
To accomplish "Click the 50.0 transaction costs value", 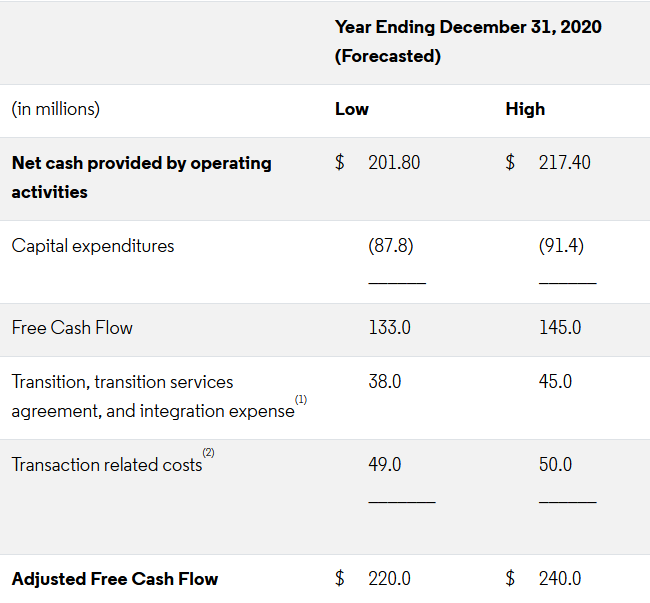I will coord(555,464).
